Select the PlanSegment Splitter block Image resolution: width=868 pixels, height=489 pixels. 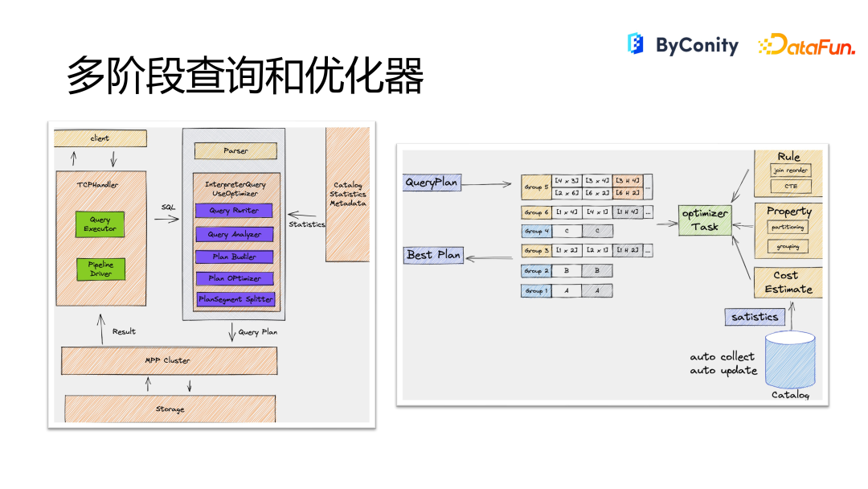click(x=235, y=299)
